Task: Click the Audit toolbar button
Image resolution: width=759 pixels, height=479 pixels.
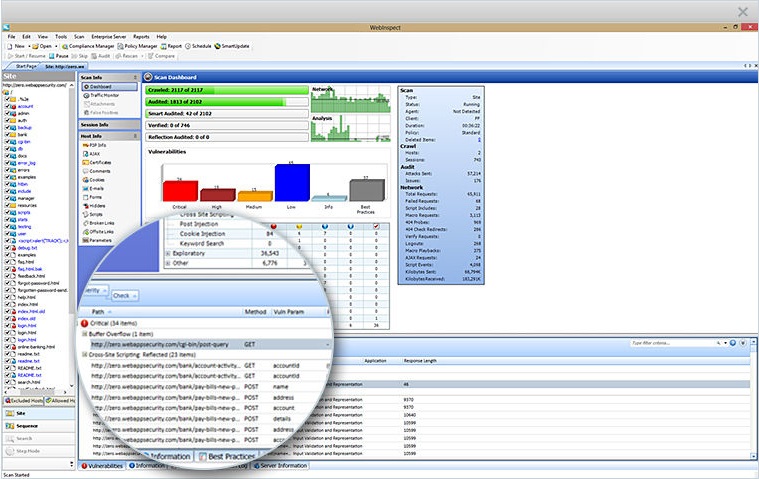Action: point(101,56)
